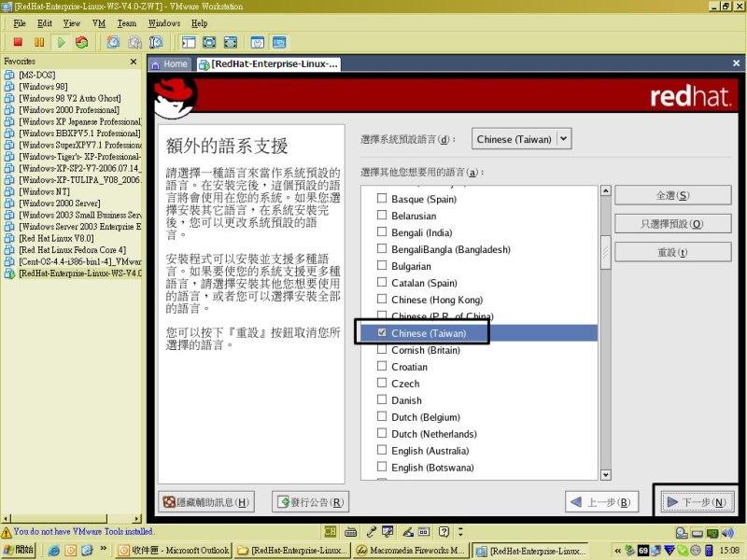747x560 pixels.
Task: Check the Croatian checkbox
Action: pyautogui.click(x=382, y=366)
